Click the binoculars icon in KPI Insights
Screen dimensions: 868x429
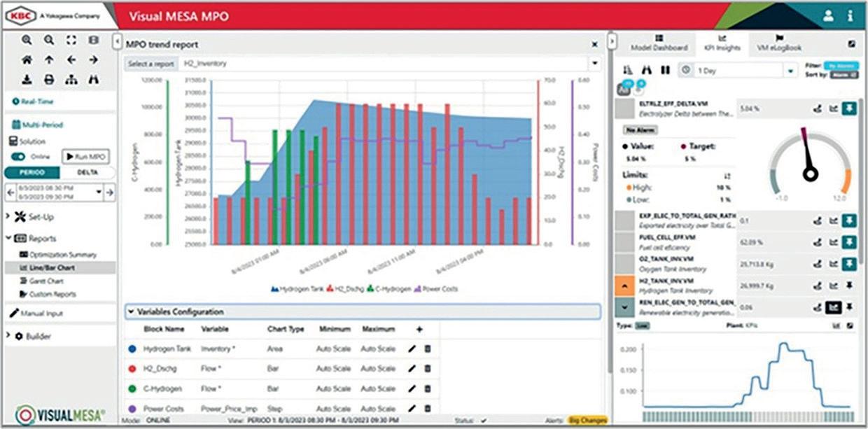[x=647, y=70]
